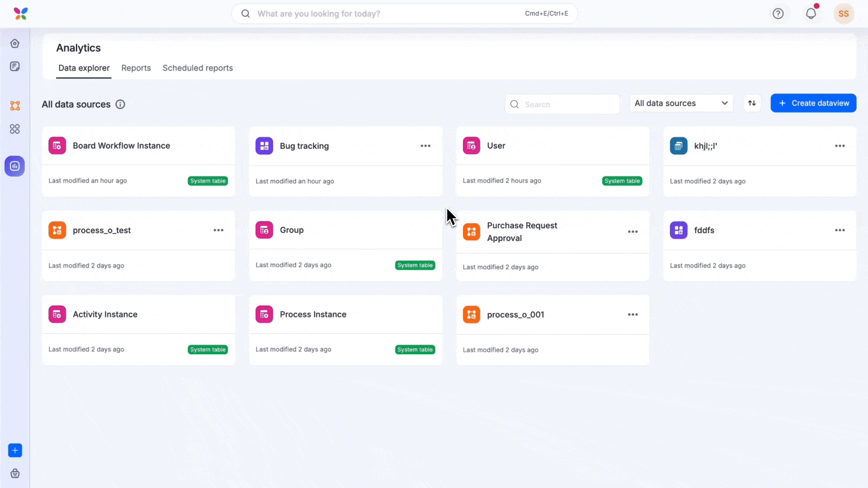
Task: Open the bottom sidebar marketplace icon
Action: 15,473
